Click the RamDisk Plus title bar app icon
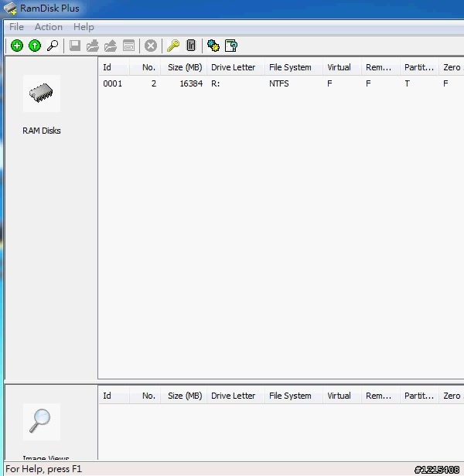464x476 pixels. pyautogui.click(x=10, y=8)
